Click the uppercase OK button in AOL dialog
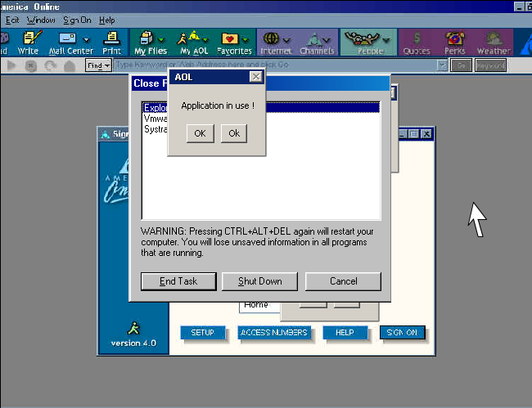Screen dimensions: 532x408 201,133
